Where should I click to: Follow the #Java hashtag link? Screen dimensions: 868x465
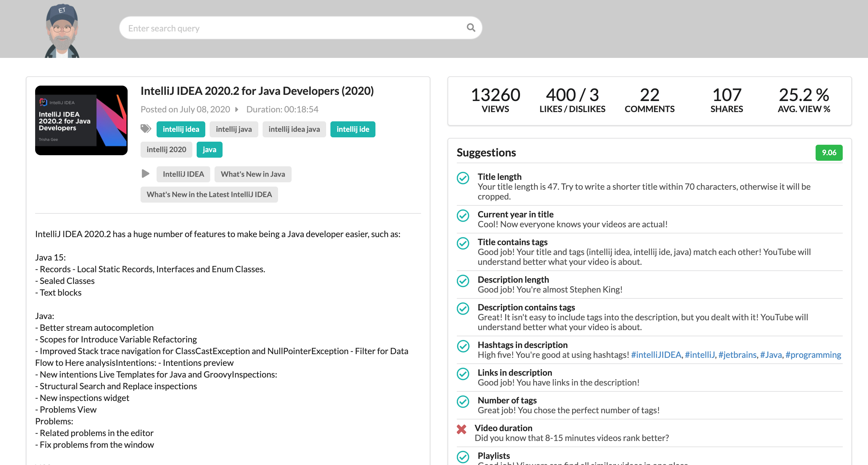(x=771, y=355)
